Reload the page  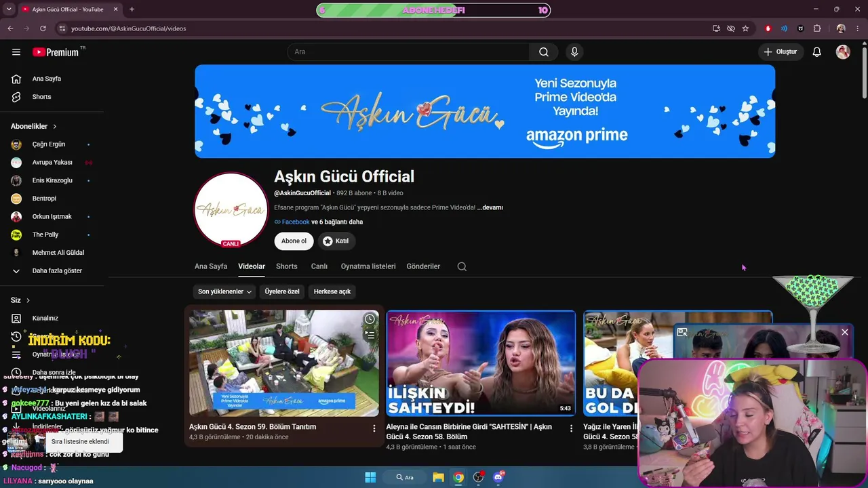pyautogui.click(x=43, y=28)
